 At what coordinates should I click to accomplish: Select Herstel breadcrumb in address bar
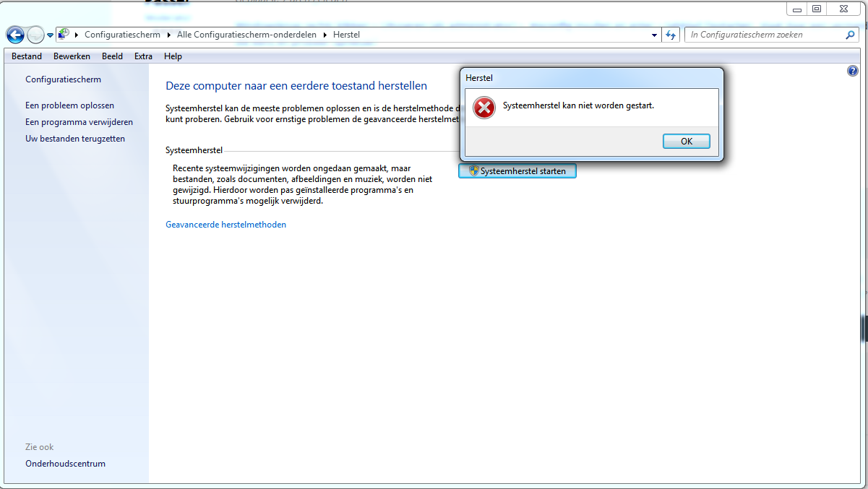(x=346, y=35)
